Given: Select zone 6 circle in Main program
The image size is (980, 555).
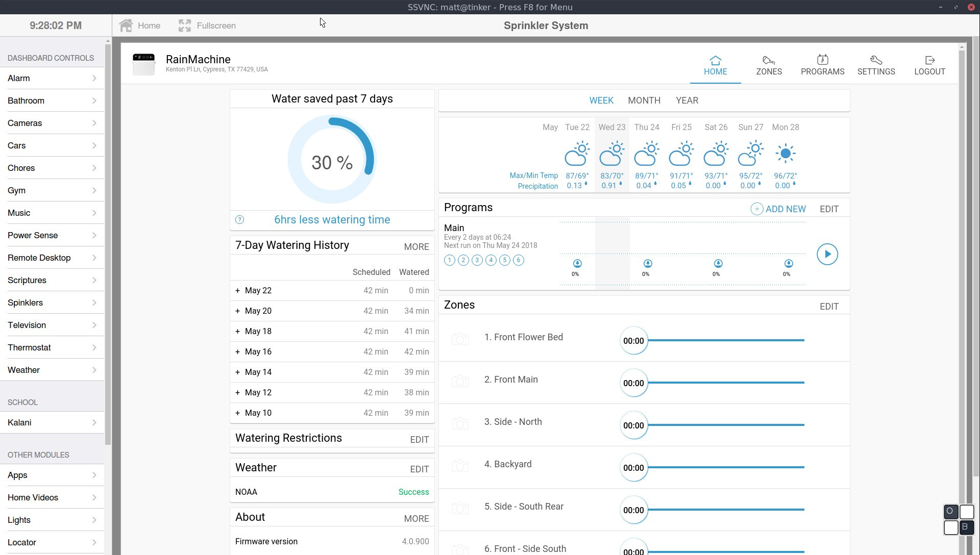Looking at the screenshot, I should (519, 261).
